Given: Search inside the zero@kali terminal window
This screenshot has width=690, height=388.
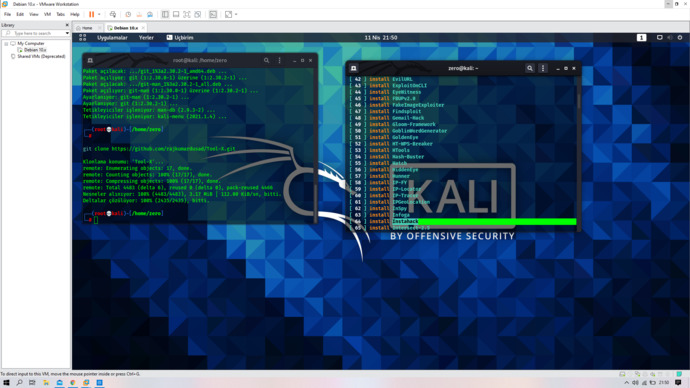Looking at the screenshot, I should click(530, 68).
